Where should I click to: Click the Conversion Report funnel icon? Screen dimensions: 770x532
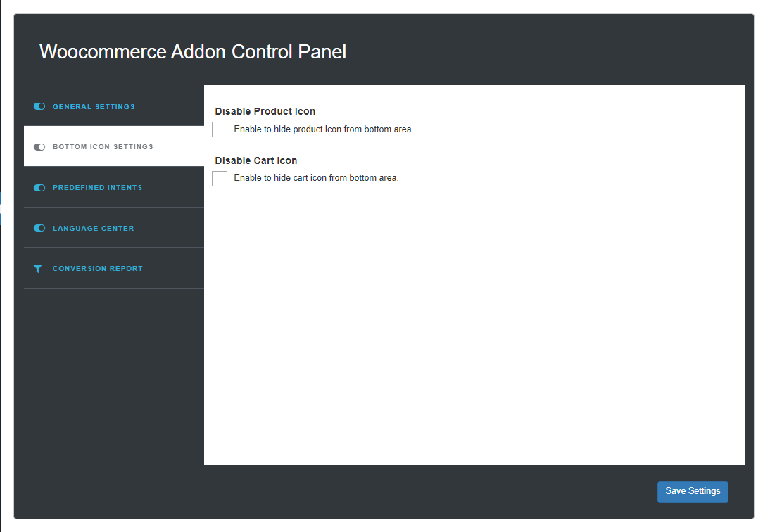point(38,269)
